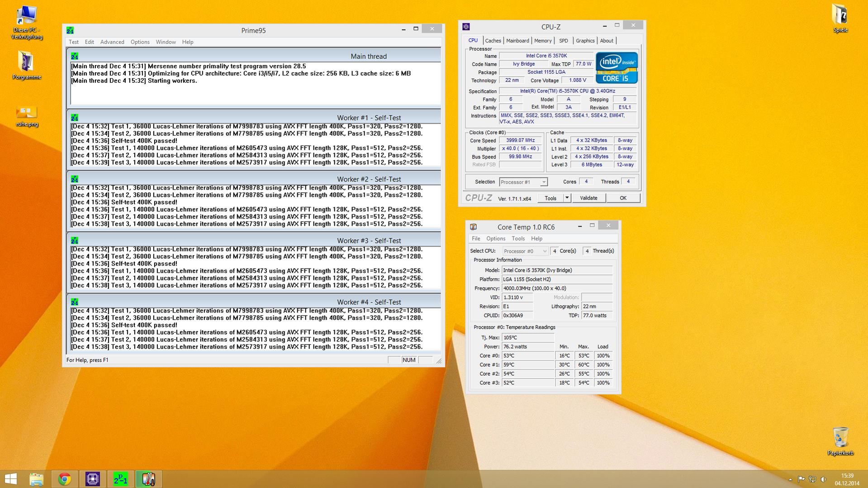Open the Tools menu in Core Temp

518,238
